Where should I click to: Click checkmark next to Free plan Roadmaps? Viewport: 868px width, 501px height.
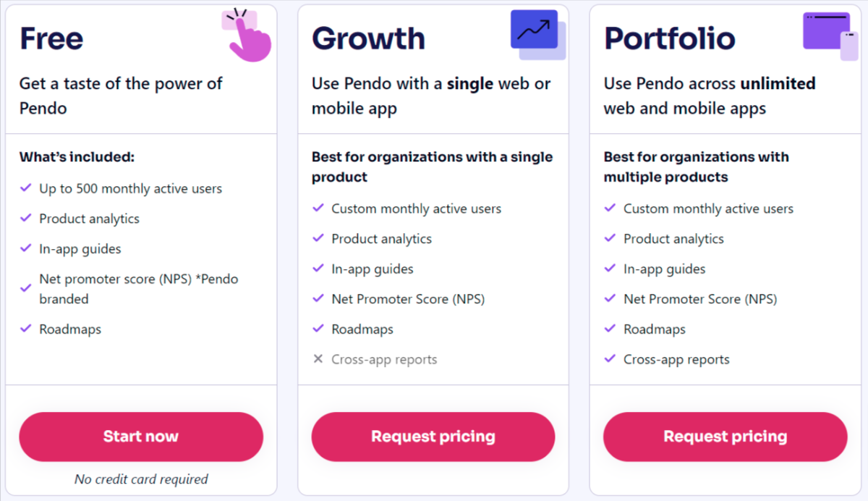click(x=25, y=329)
